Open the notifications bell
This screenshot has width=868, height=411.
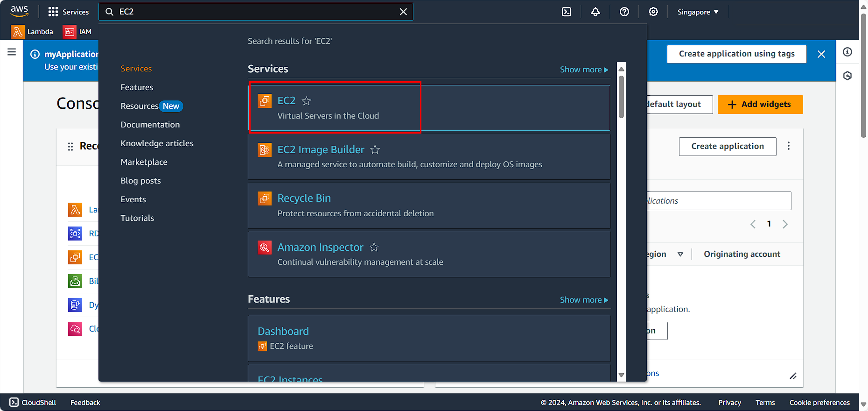point(595,12)
